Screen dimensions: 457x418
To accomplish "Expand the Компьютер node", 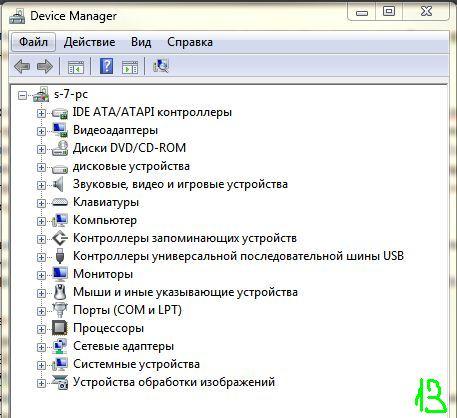I will click(x=41, y=221).
